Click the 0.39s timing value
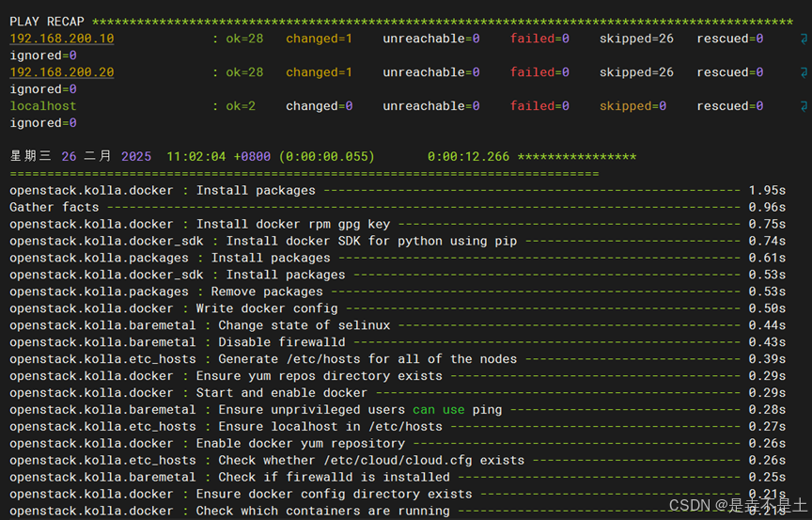812x520 pixels. pos(767,359)
